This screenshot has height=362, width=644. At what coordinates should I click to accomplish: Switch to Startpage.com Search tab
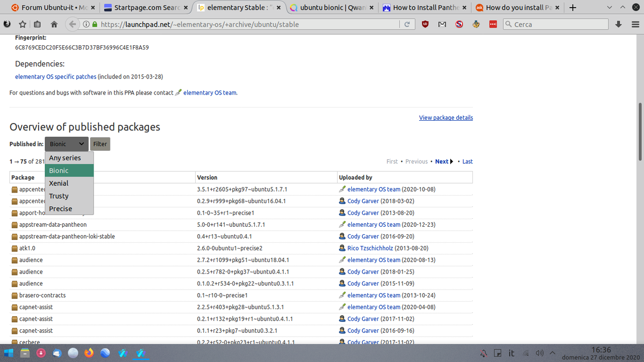(x=145, y=8)
